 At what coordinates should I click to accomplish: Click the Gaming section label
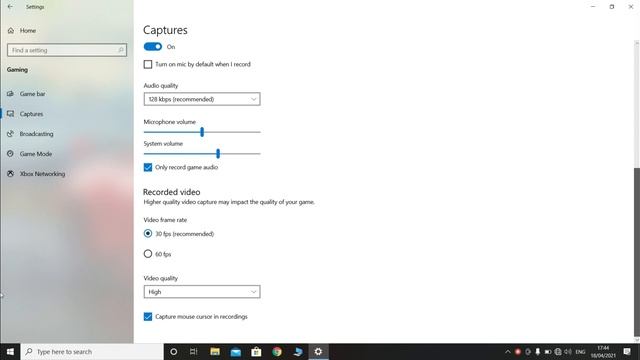tap(17, 70)
